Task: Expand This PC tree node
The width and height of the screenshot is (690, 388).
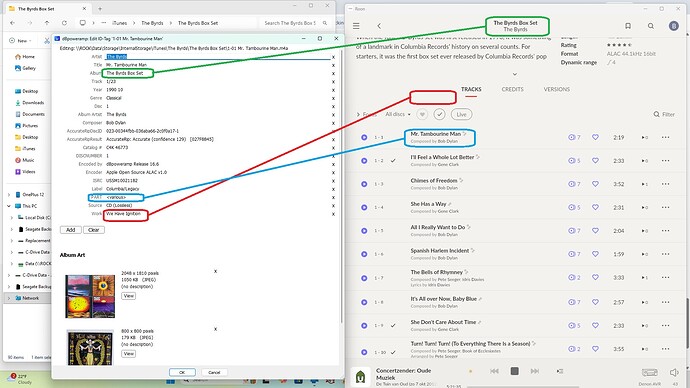Action: click(9, 206)
